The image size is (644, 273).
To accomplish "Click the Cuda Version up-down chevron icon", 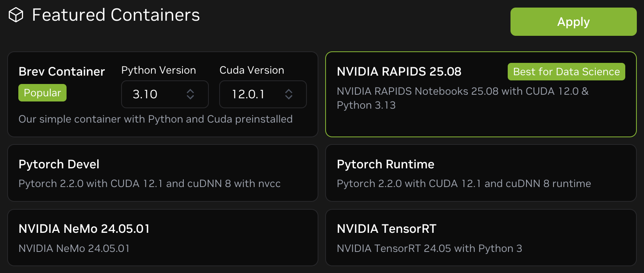I will tap(289, 94).
